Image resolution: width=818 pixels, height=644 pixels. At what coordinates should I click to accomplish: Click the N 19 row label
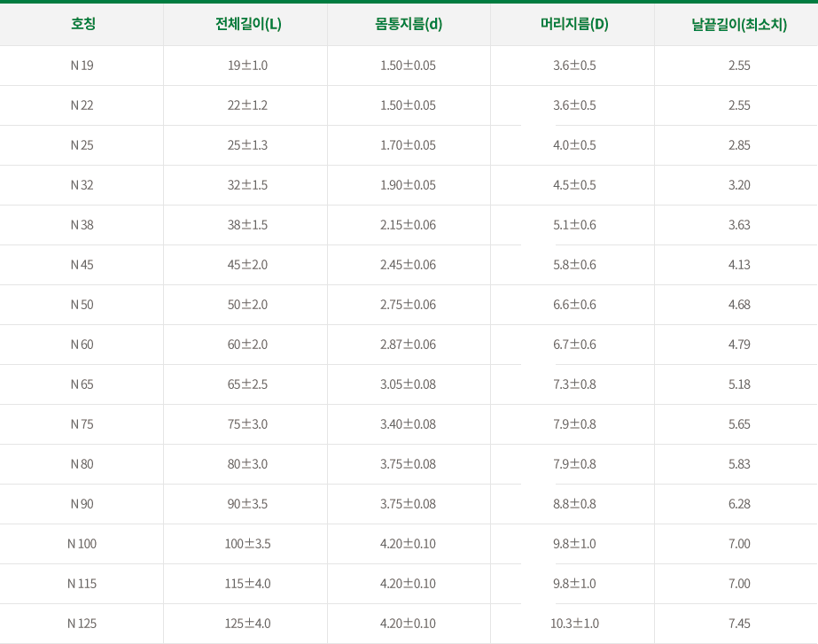pos(82,66)
